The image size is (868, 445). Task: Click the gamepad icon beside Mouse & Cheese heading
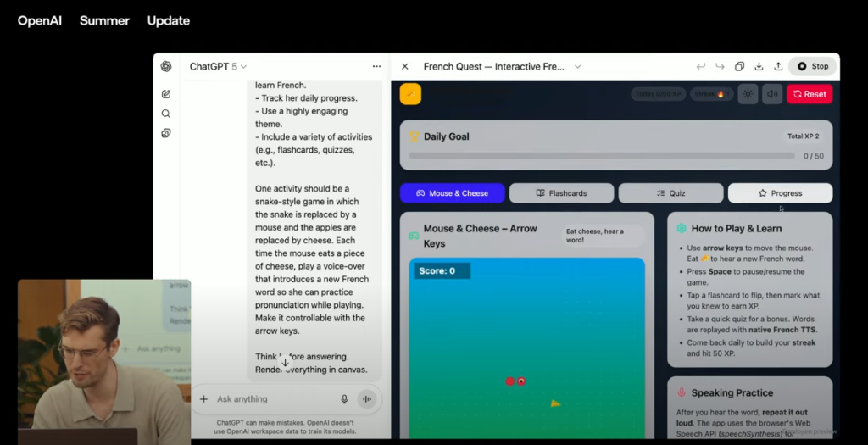click(414, 236)
